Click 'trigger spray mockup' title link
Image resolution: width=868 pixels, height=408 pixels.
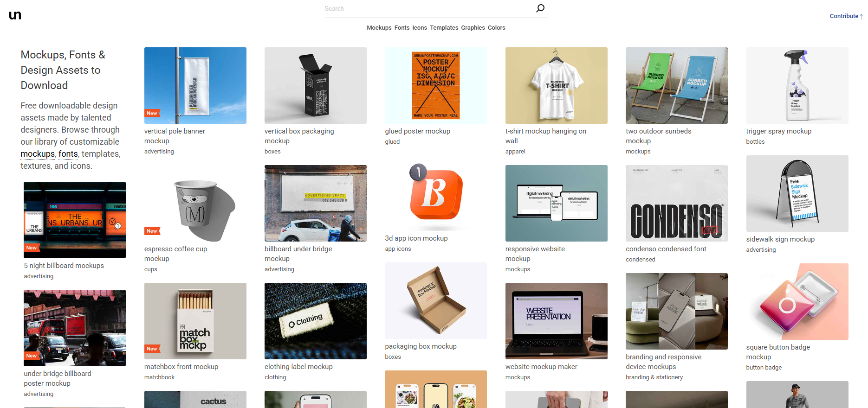pos(779,131)
